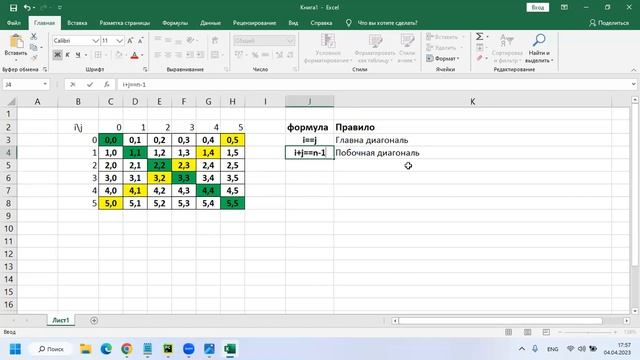Screen dimensions: 640x360
Task: Click the Format Painter brush icon
Action: click(34, 58)
